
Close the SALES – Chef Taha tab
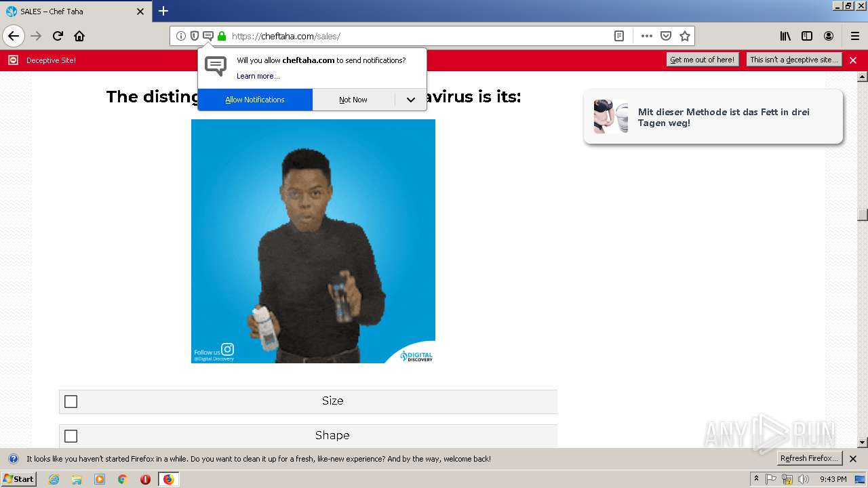click(140, 12)
